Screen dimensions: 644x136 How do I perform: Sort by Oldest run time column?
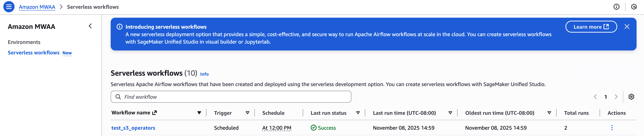tap(549, 113)
